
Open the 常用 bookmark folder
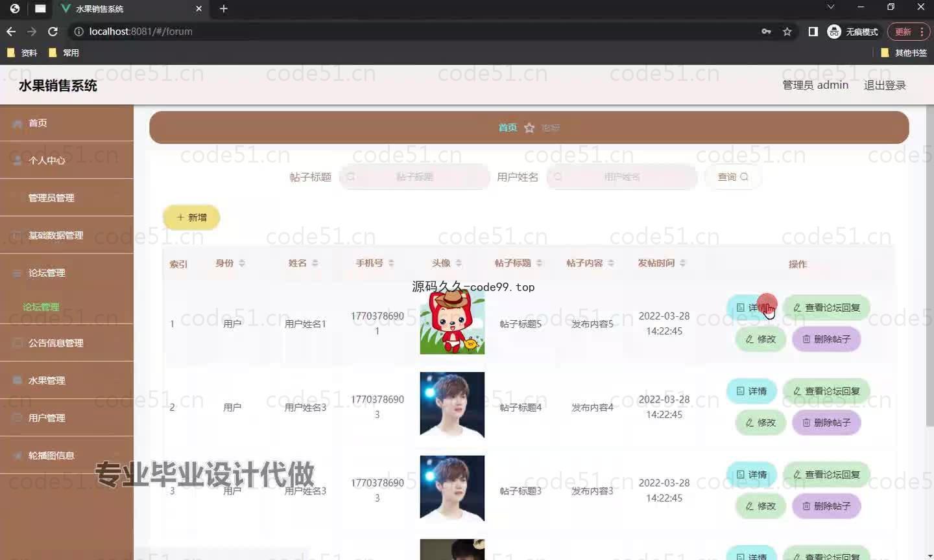coord(64,52)
